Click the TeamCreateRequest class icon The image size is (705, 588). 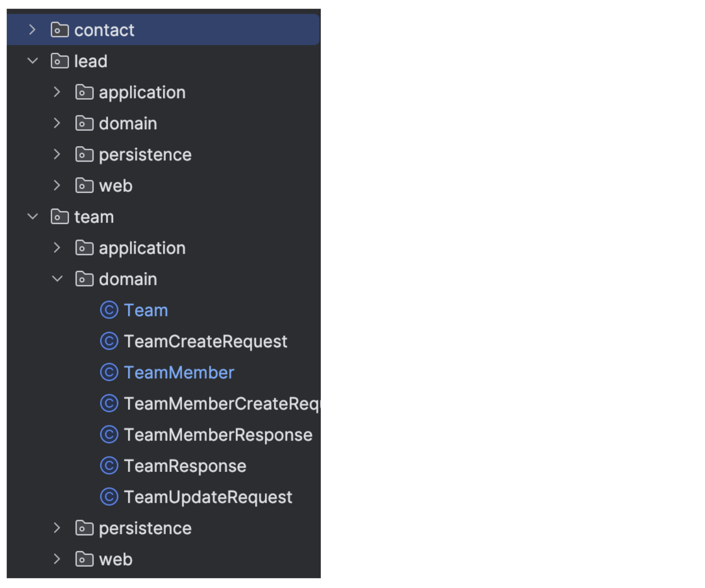tap(109, 341)
